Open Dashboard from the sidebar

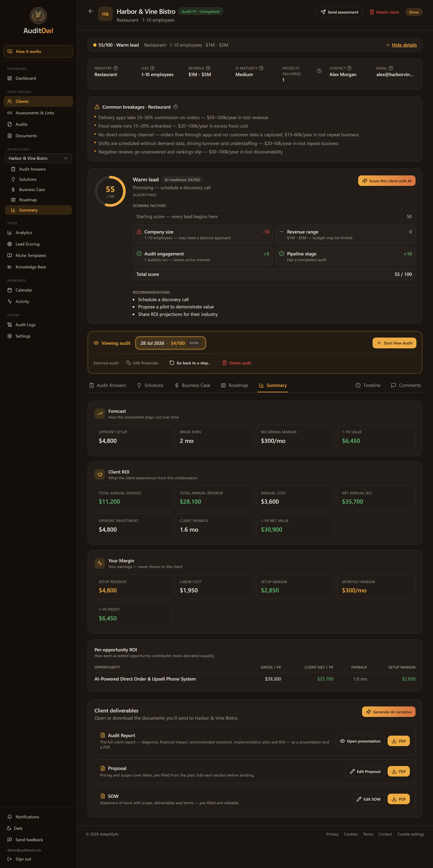(38, 78)
